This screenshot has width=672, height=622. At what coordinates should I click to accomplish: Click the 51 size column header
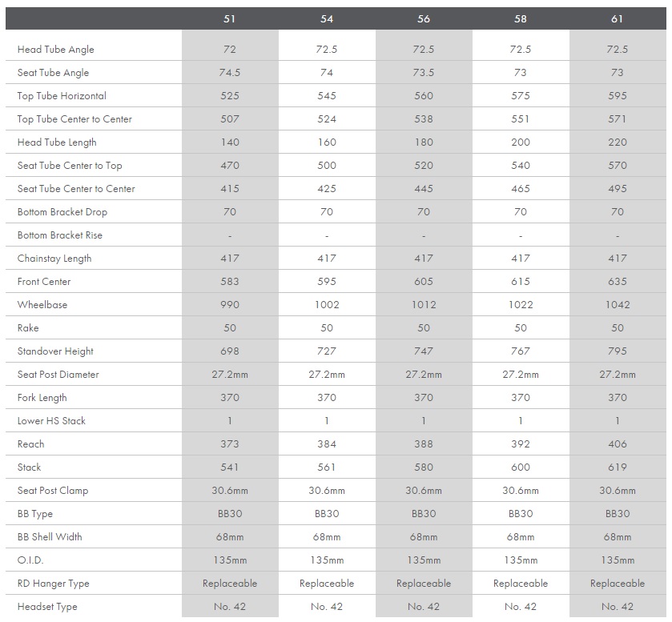230,18
